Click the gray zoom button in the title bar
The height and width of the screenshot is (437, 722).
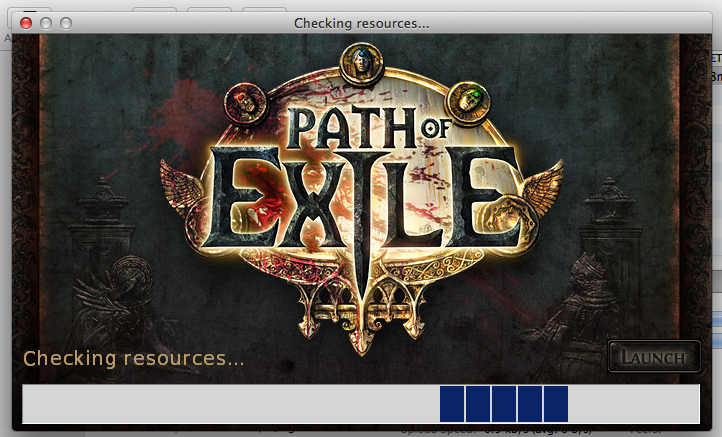pos(66,23)
